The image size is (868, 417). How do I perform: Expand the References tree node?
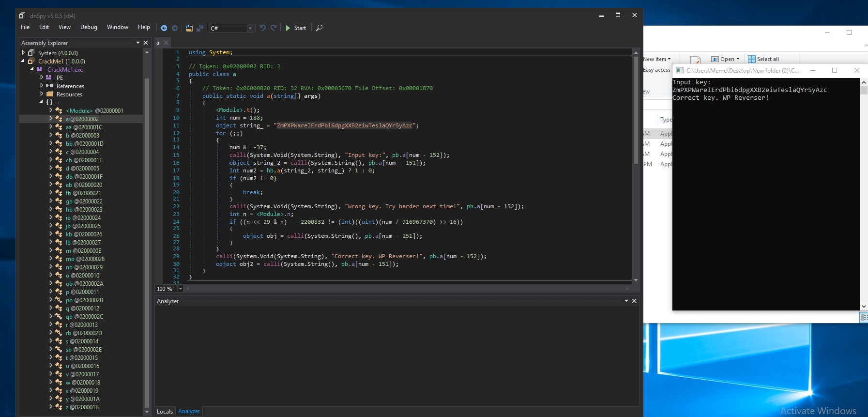click(x=42, y=86)
